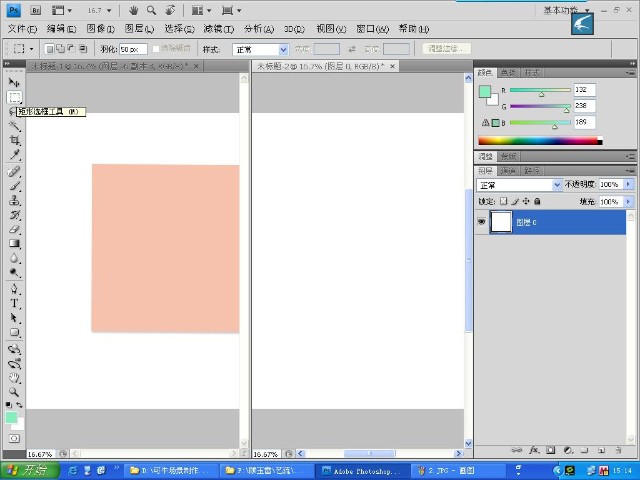Screen dimensions: 640x480
Task: Select the Dodge tool
Action: coord(14,272)
